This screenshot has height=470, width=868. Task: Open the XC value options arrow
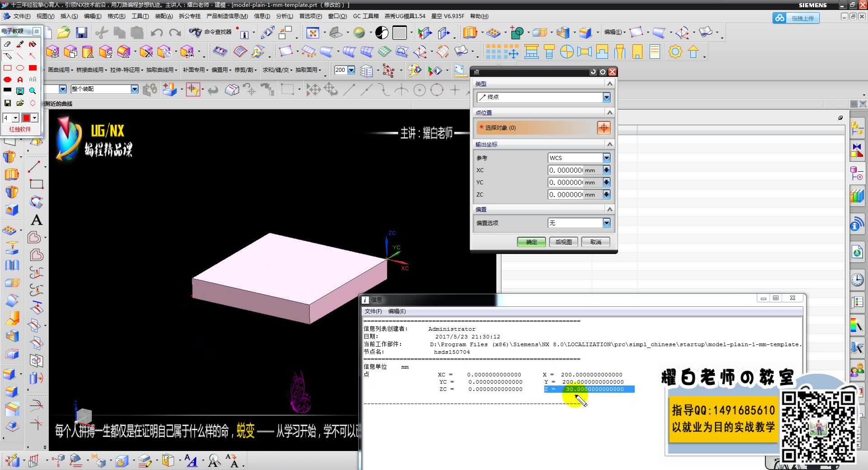(606, 170)
